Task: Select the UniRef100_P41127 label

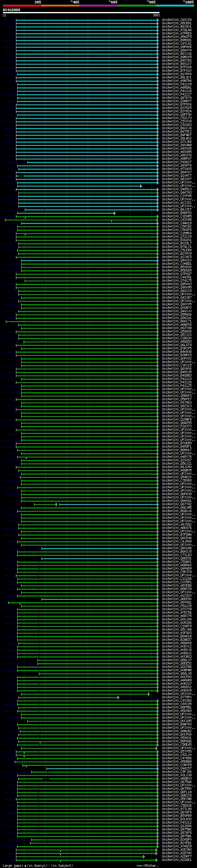Action: pyautogui.click(x=177, y=94)
